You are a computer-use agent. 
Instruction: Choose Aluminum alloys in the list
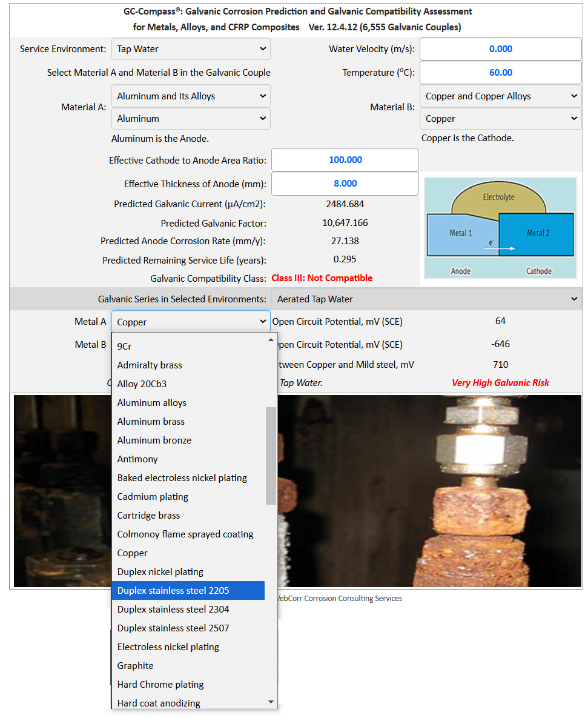(x=188, y=402)
